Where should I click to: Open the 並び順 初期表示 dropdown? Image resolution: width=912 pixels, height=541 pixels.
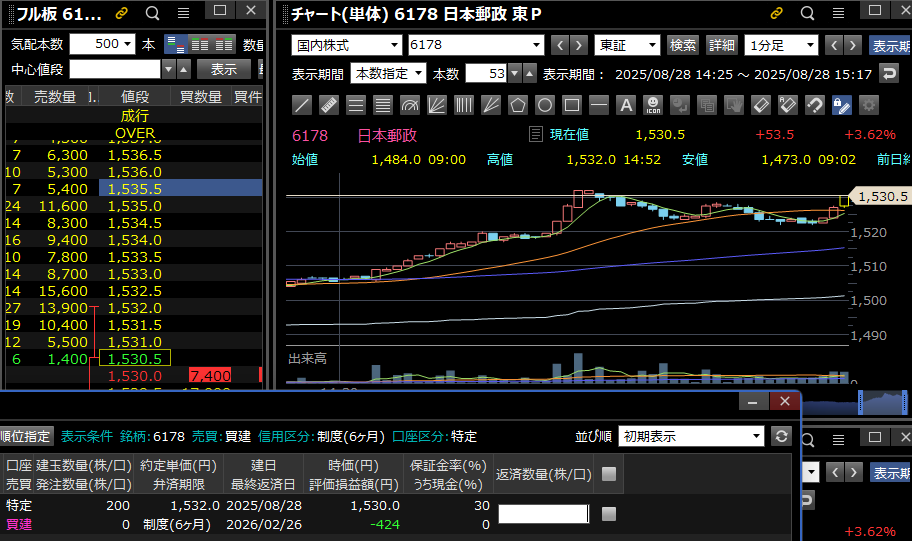pos(691,436)
